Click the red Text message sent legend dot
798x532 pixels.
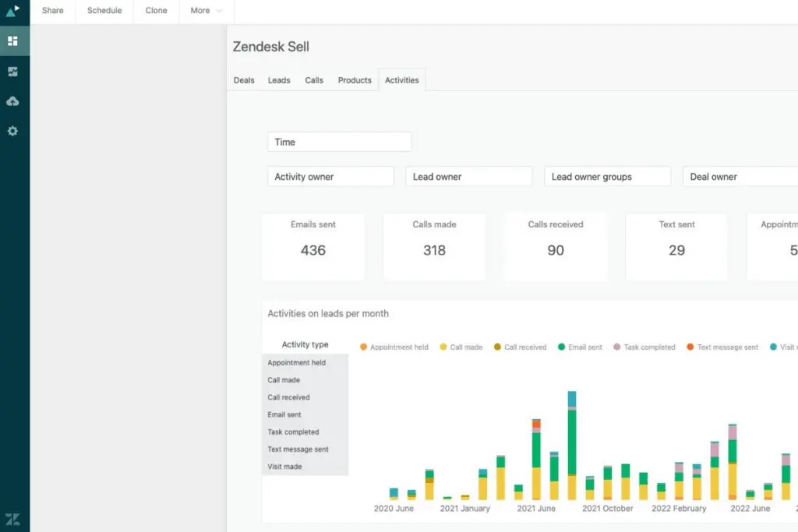pos(690,347)
